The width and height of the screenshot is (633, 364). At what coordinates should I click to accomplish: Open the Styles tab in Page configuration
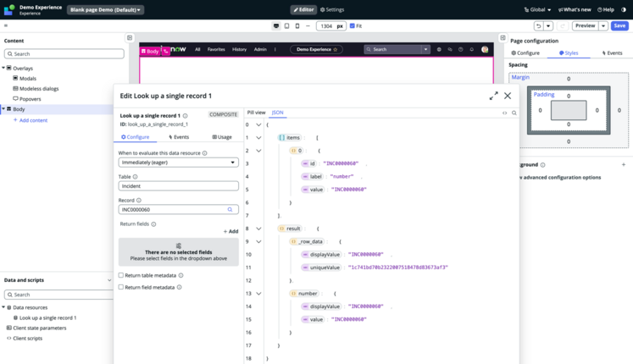pyautogui.click(x=569, y=52)
